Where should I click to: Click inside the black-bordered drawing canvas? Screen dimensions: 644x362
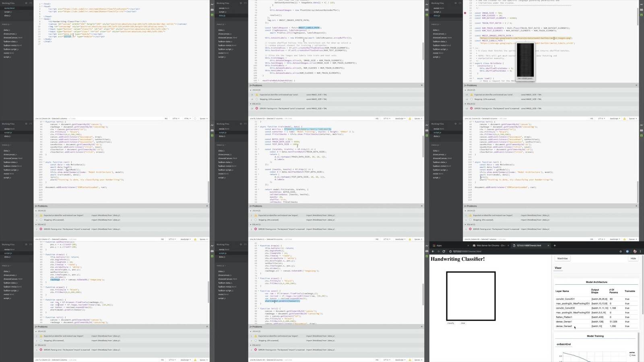(471, 296)
